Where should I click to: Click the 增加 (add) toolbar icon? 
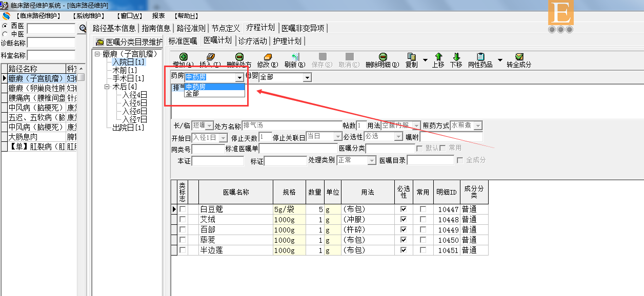coord(184,57)
